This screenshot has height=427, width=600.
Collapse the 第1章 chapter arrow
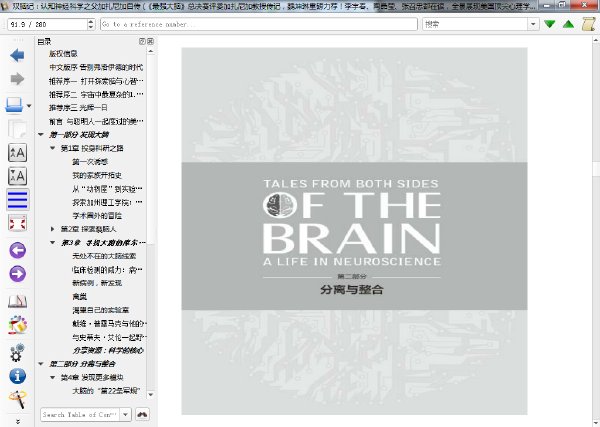[x=53, y=148]
